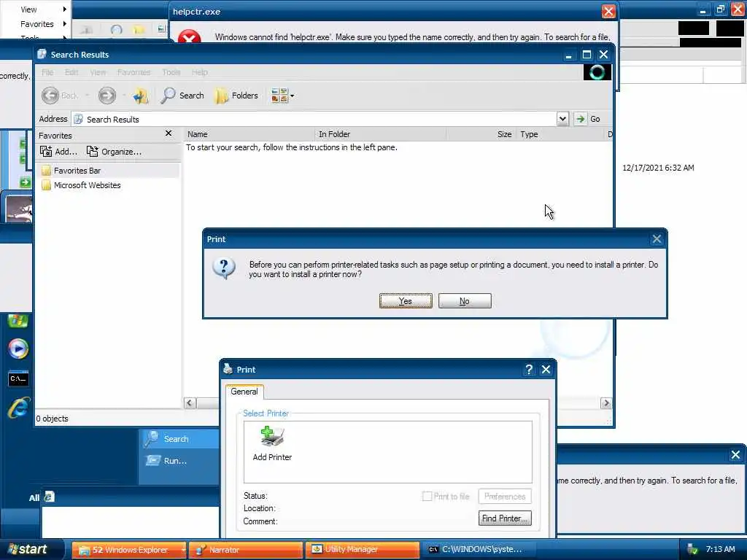Click Search in the Start menu
747x560 pixels.
click(177, 439)
